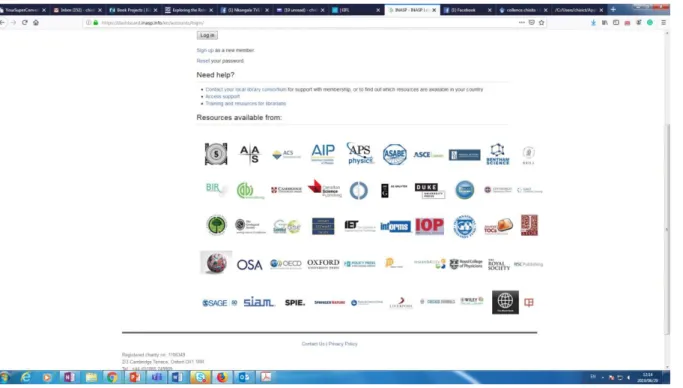Open Firefox from taskbar
683x388 pixels.
[222, 377]
